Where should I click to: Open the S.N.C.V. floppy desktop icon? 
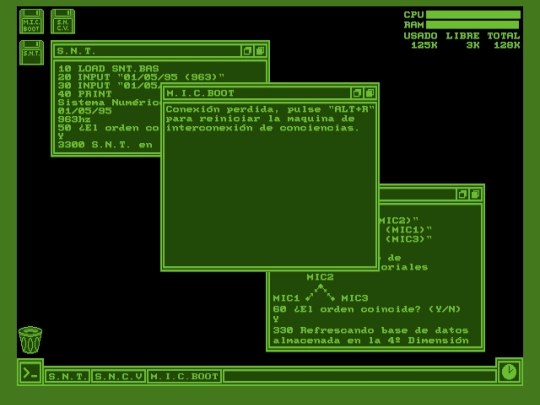(x=62, y=21)
